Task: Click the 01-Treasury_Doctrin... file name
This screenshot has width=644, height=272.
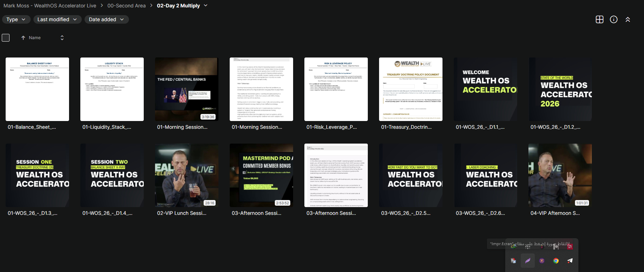Action: pyautogui.click(x=406, y=127)
